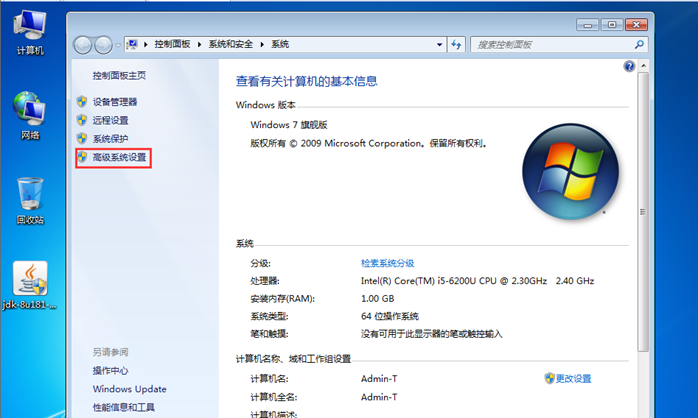
Task: Click the shield icon beside 高级系统设置
Action: click(x=81, y=157)
